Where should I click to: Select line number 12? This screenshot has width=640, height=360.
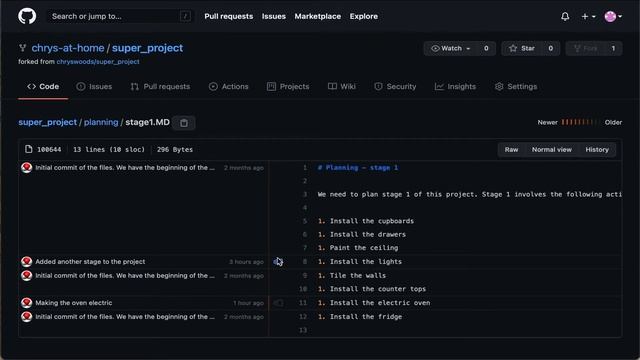(x=303, y=317)
